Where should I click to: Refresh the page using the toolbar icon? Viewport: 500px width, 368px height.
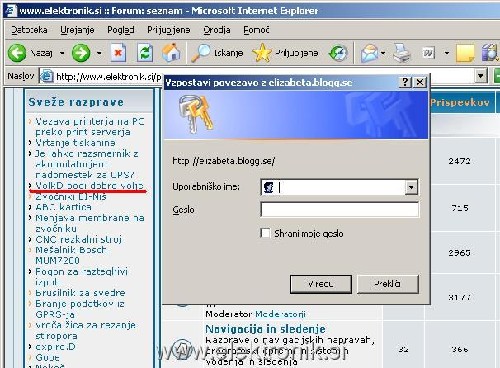(145, 53)
